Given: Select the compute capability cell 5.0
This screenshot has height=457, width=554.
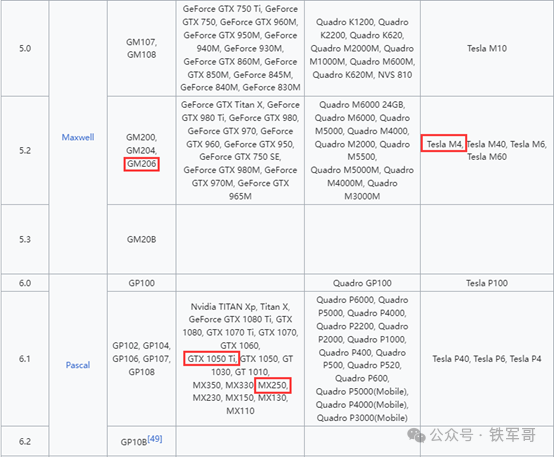Looking at the screenshot, I should [x=25, y=48].
